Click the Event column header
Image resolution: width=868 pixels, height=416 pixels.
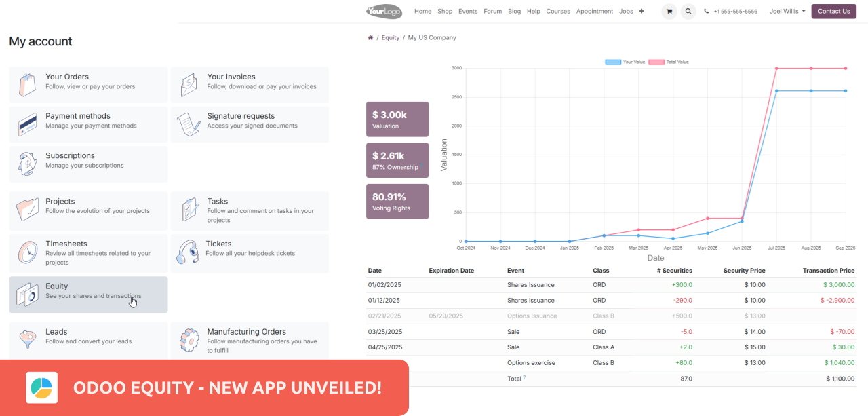(515, 271)
